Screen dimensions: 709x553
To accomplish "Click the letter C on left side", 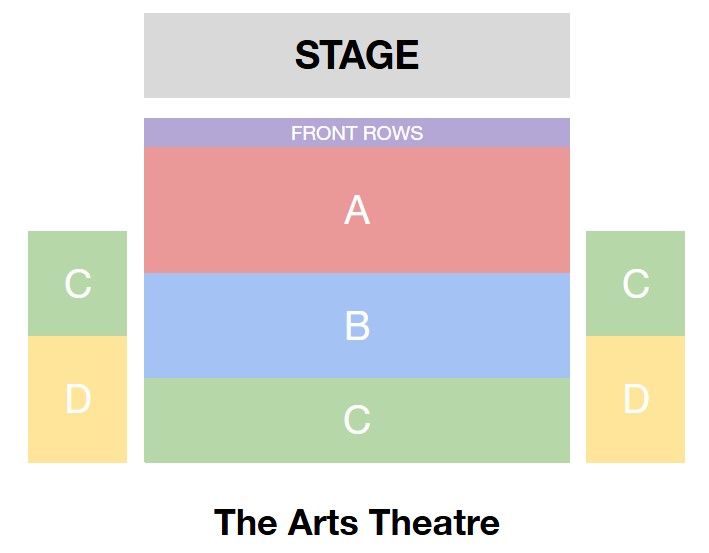I will coord(78,284).
